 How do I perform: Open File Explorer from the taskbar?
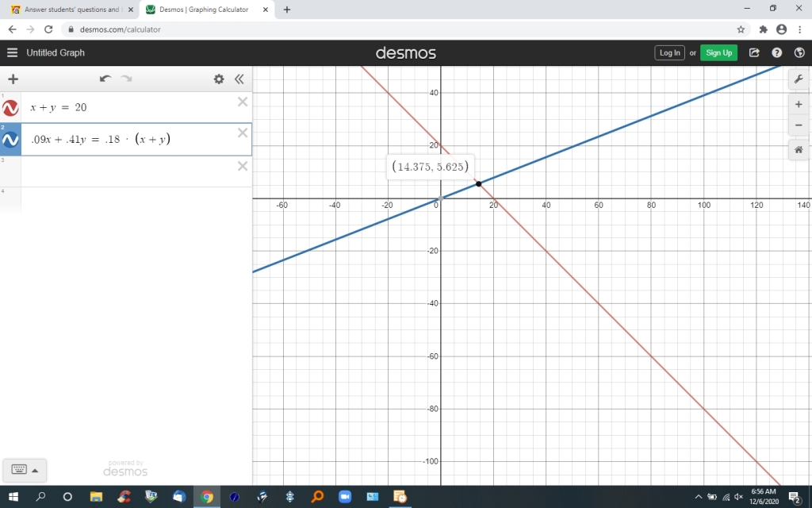point(96,497)
